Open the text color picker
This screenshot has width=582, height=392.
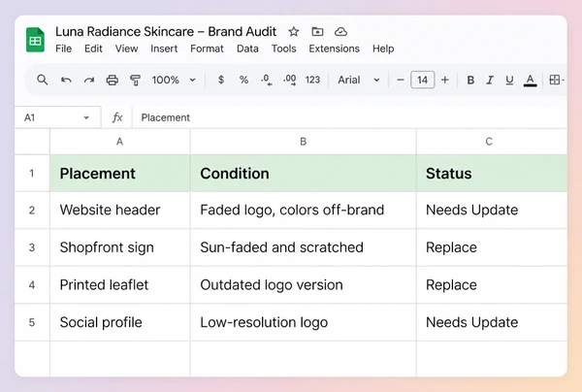pyautogui.click(x=530, y=81)
